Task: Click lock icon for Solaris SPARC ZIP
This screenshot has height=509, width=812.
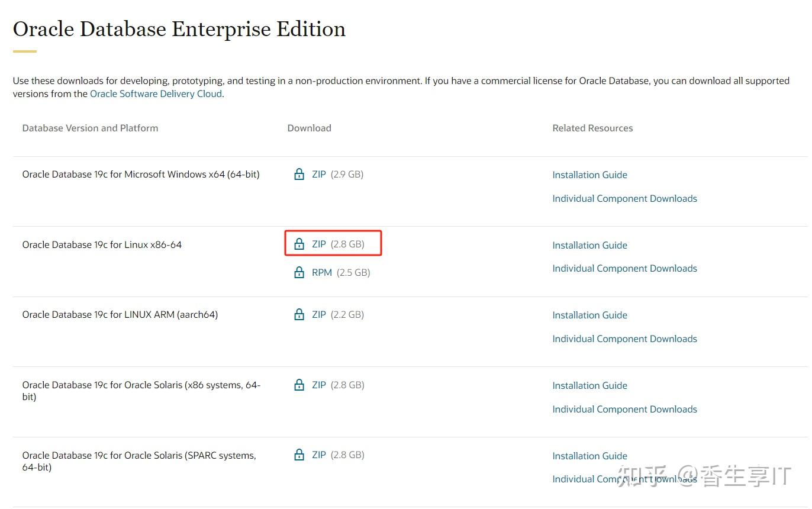Action: click(299, 455)
